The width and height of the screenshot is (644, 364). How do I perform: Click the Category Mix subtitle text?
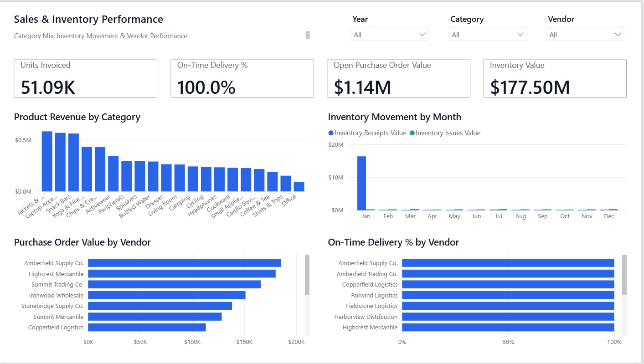click(101, 36)
